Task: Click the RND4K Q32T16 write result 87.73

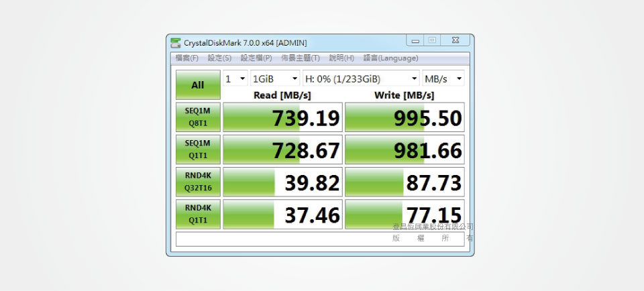Action: [405, 182]
